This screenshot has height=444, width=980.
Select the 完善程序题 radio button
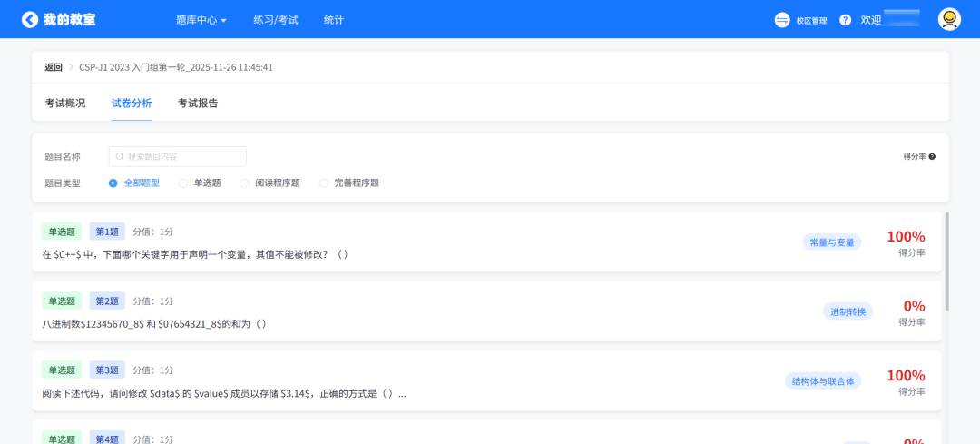pyautogui.click(x=324, y=183)
